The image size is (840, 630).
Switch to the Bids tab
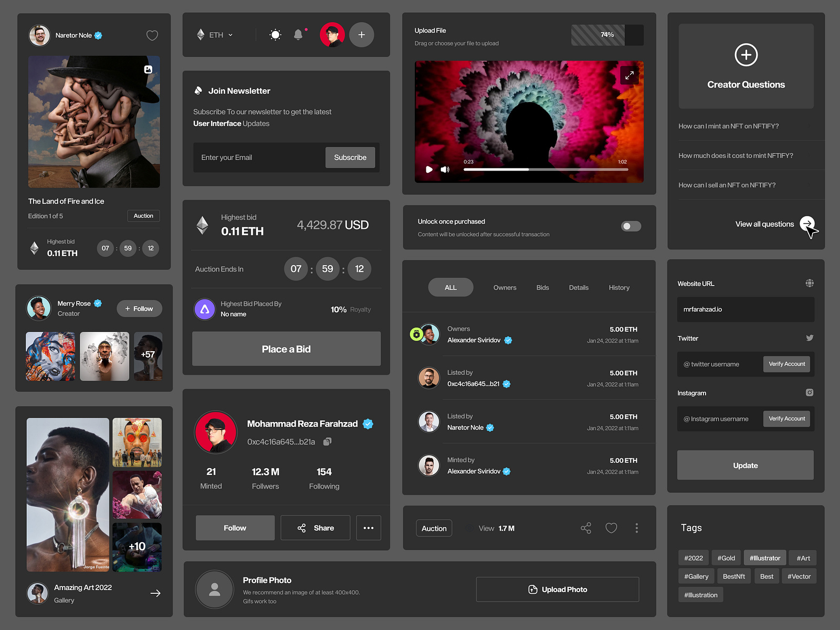tap(542, 288)
